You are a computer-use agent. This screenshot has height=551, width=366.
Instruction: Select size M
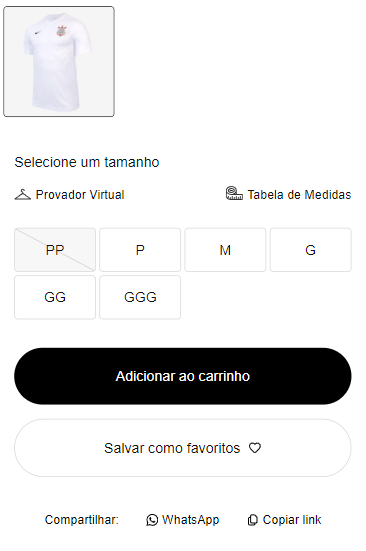pos(225,250)
